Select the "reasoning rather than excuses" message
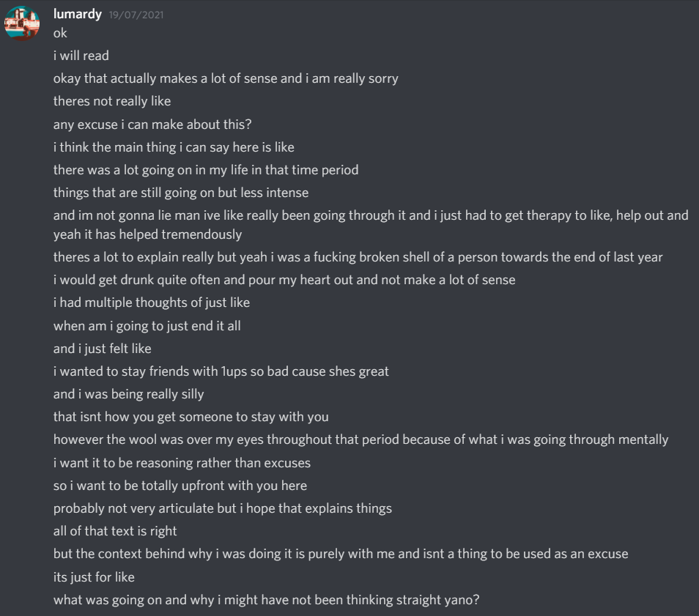 point(182,463)
